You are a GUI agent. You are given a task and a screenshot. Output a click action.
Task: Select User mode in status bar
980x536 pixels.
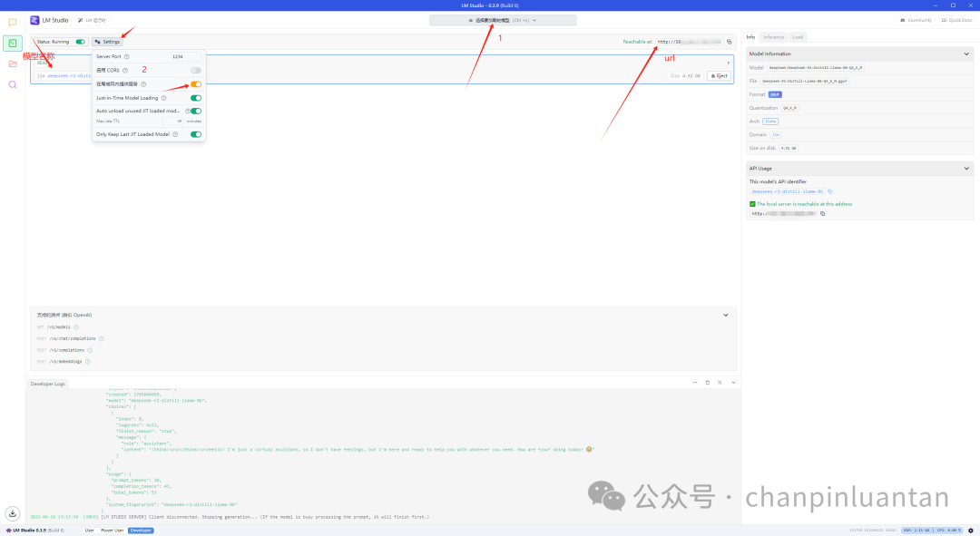pos(89,531)
